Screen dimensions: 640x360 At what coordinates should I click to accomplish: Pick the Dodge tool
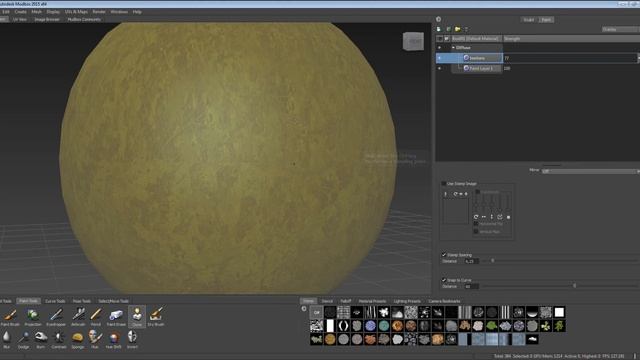[x=24, y=340]
